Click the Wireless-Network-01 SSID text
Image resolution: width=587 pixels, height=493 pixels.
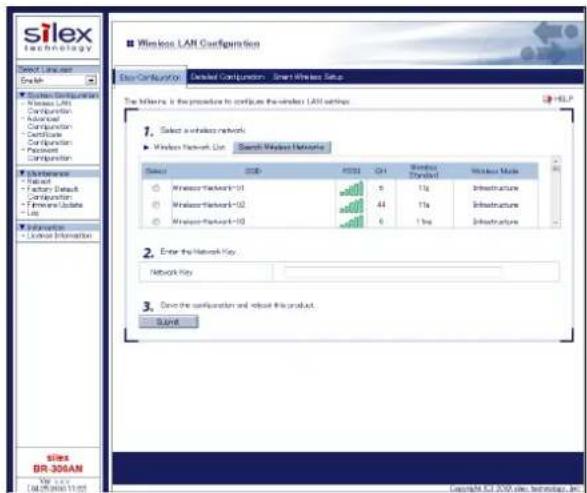[x=208, y=188]
